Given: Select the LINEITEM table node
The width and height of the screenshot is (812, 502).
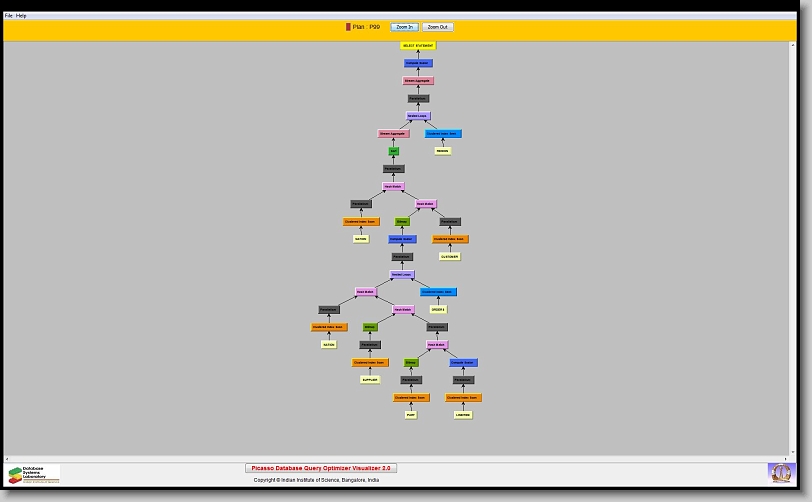Looking at the screenshot, I should coord(463,415).
